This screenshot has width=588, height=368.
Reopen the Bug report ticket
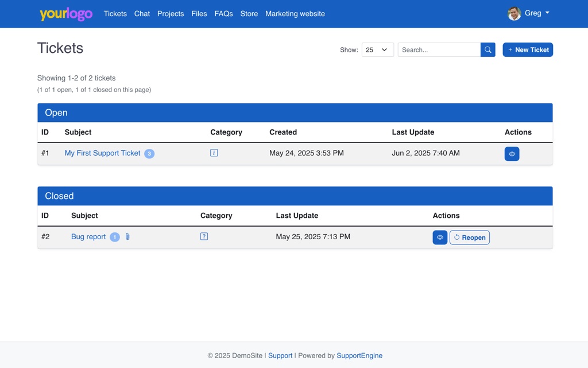click(x=469, y=237)
